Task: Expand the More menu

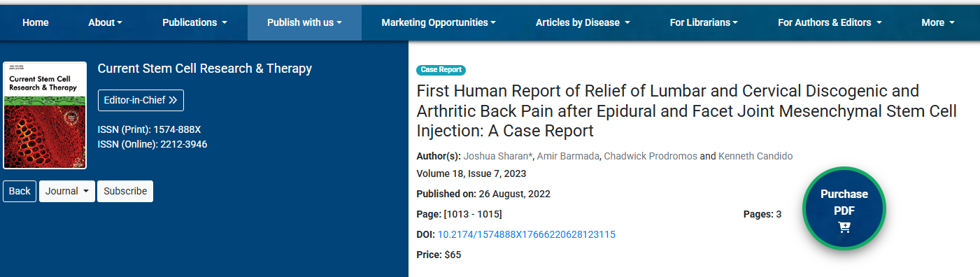Action: coord(938,22)
